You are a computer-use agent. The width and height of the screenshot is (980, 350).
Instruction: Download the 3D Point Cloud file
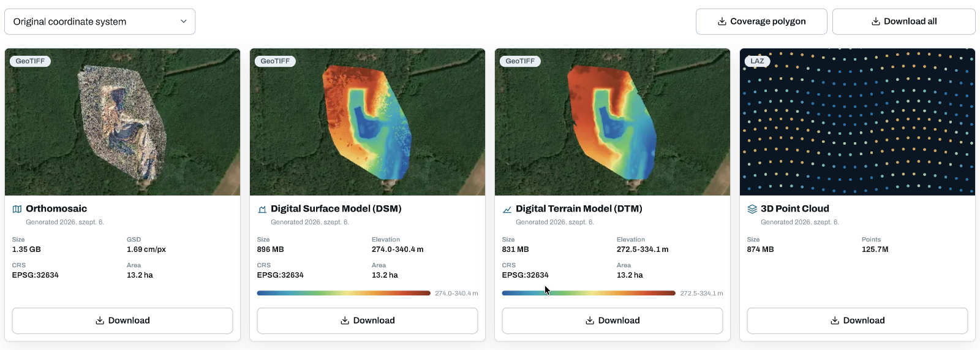pyautogui.click(x=858, y=321)
